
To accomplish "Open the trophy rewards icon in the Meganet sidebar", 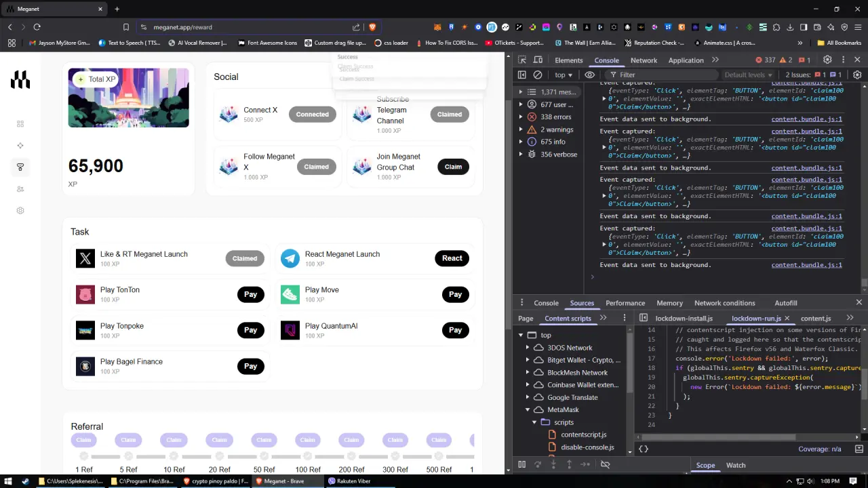I will pos(20,167).
